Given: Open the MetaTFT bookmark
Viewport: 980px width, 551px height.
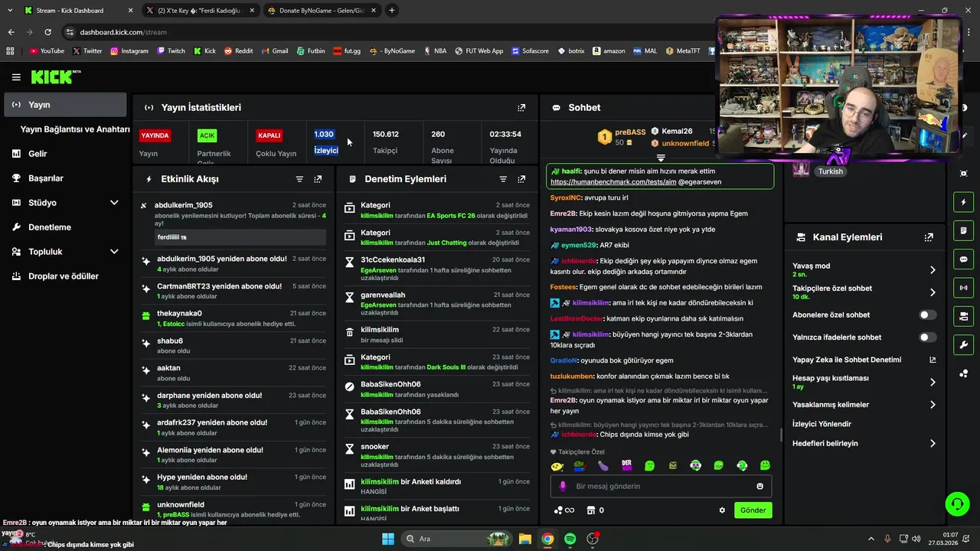Looking at the screenshot, I should 683,51.
